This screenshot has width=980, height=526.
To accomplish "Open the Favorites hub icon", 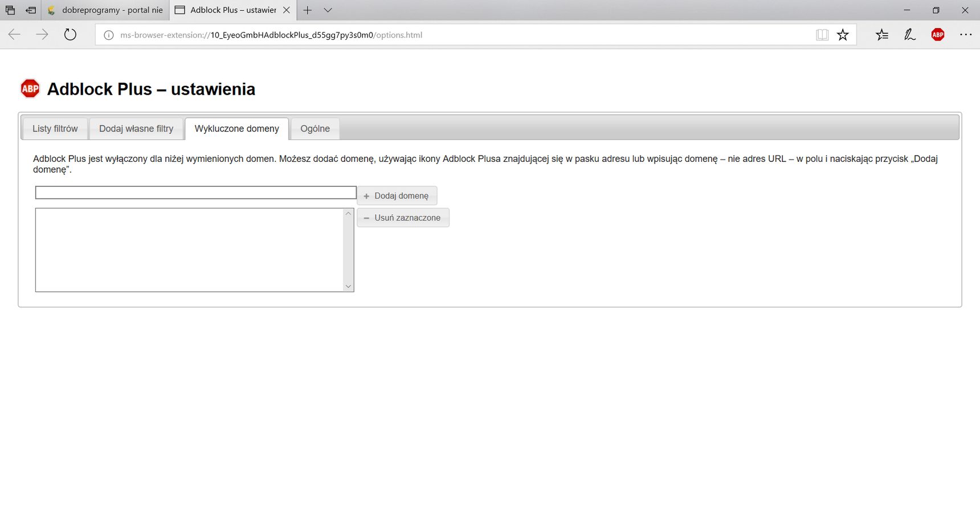I will tap(882, 35).
